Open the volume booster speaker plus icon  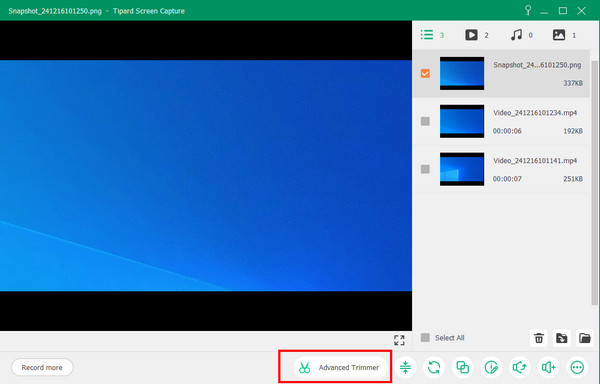tap(548, 368)
